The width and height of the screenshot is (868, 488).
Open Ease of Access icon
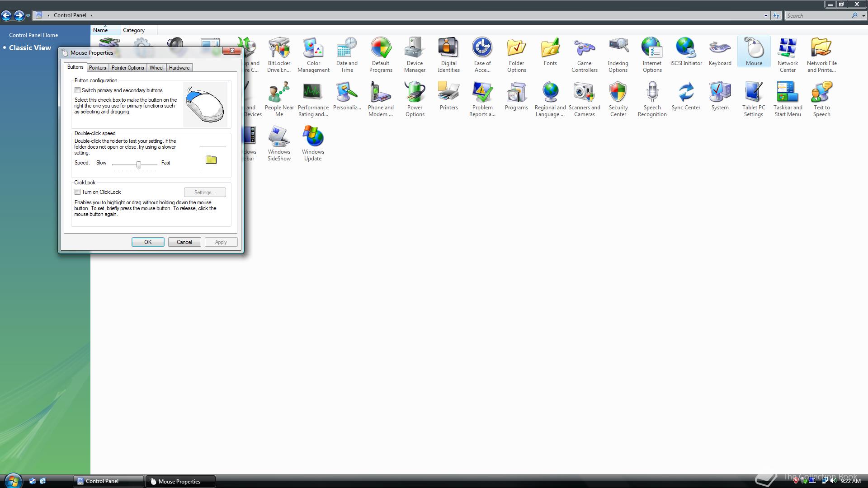[x=482, y=55]
